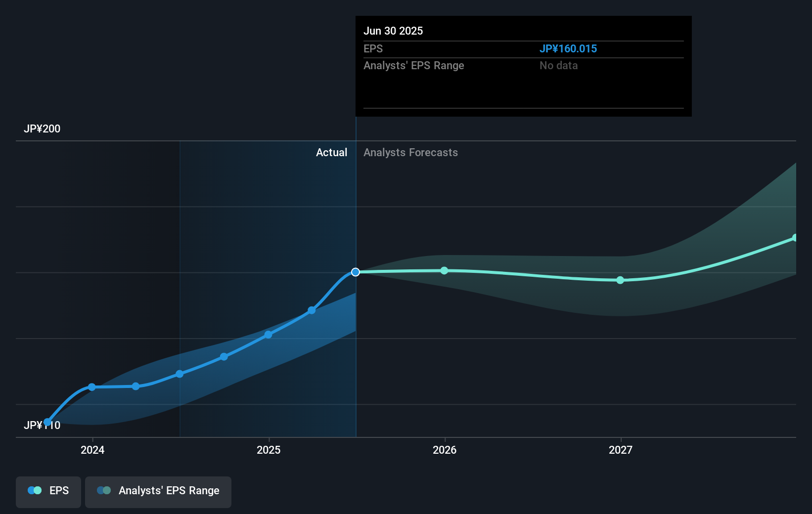
Task: Click the JP¥200 y-axis label
Action: click(42, 128)
